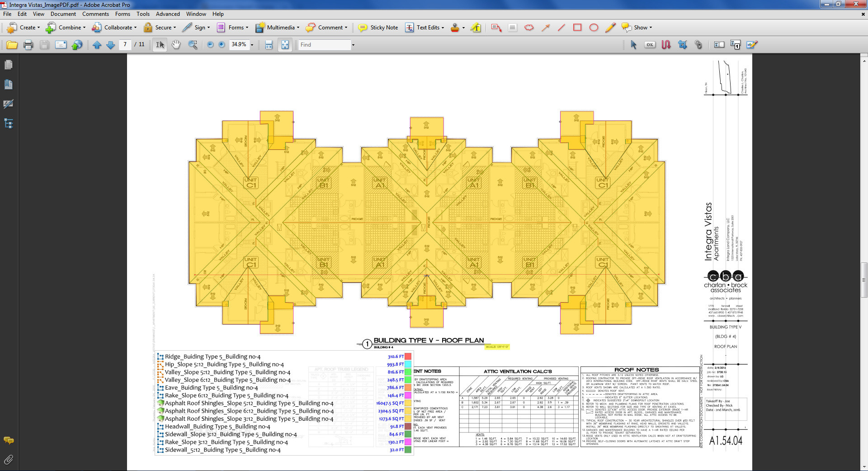Select the TouchUp Object edit tool
This screenshot has width=868, height=471.
click(752, 45)
